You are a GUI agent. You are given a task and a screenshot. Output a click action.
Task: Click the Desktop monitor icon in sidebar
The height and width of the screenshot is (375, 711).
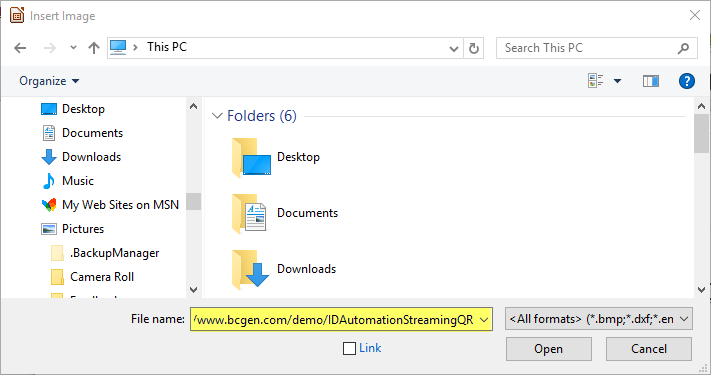(x=49, y=109)
